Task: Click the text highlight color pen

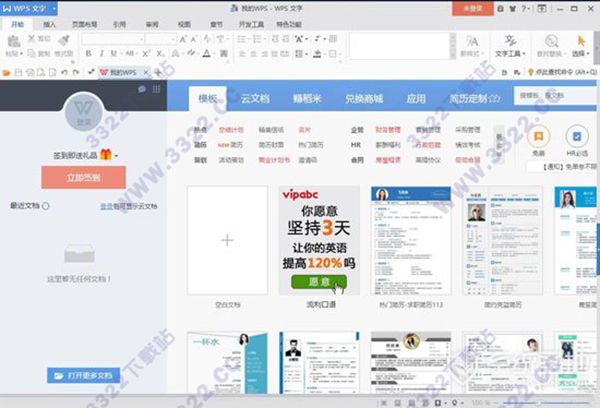Action: (191, 53)
